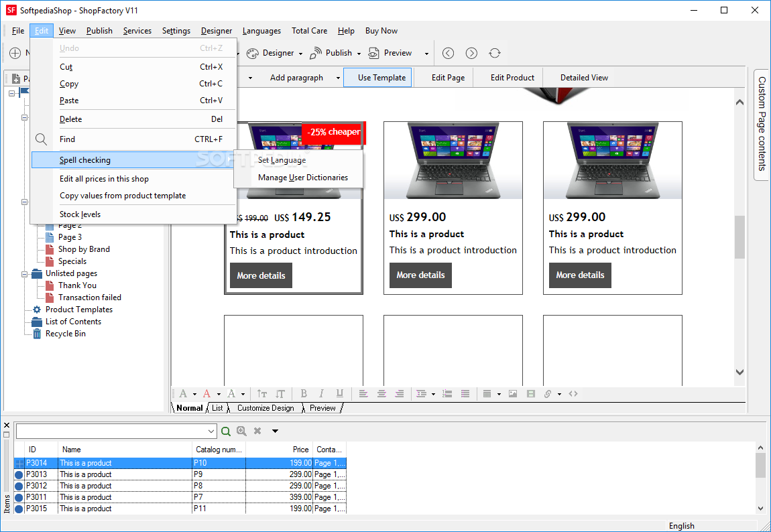The width and height of the screenshot is (771, 532).
Task: Go forward with the right arrow circle icon
Action: 471,53
